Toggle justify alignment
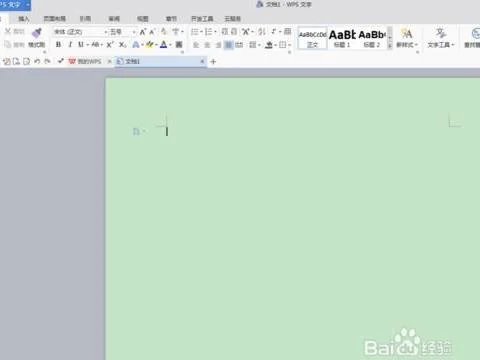The image size is (480, 360). click(228, 45)
